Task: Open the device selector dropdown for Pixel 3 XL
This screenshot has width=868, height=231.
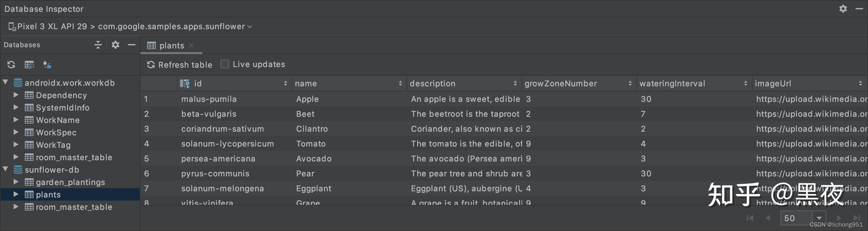Action: 250,26
